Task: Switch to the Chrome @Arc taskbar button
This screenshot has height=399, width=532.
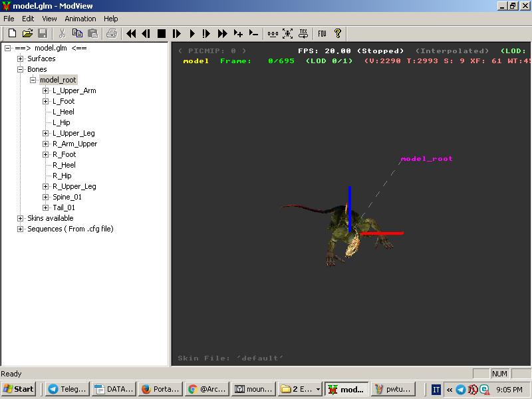Action: pyautogui.click(x=207, y=389)
